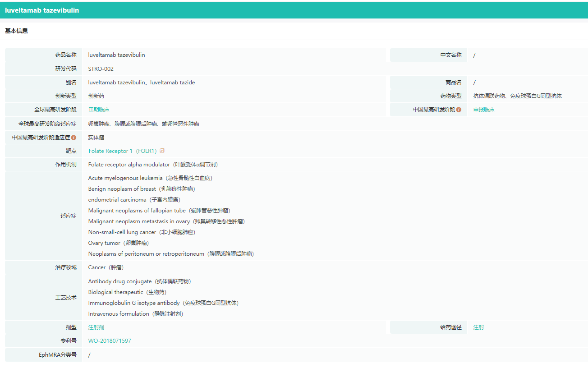
Task: Click the Intravenous formulation (静脉注射剂) entry
Action: (x=136, y=314)
